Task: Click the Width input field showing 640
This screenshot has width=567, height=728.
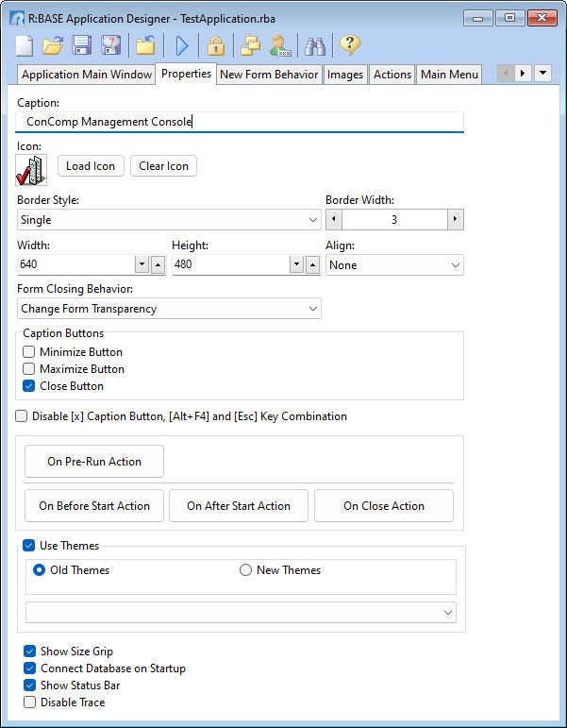Action: click(x=76, y=264)
